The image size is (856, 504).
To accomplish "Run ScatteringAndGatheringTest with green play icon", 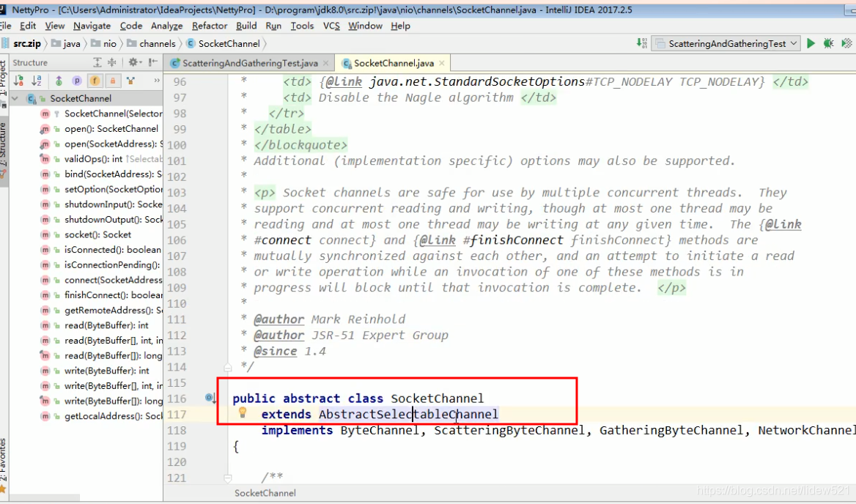I will (811, 43).
